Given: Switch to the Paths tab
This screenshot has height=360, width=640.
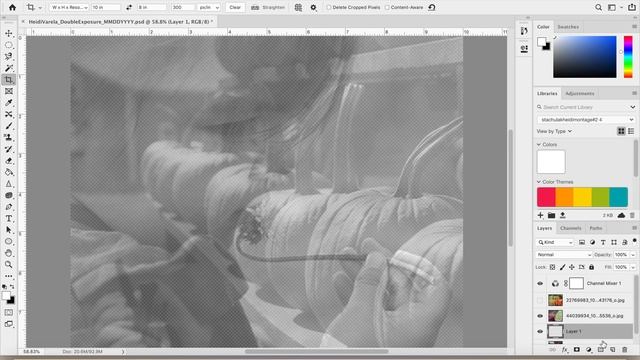Looking at the screenshot, I should pyautogui.click(x=596, y=228).
